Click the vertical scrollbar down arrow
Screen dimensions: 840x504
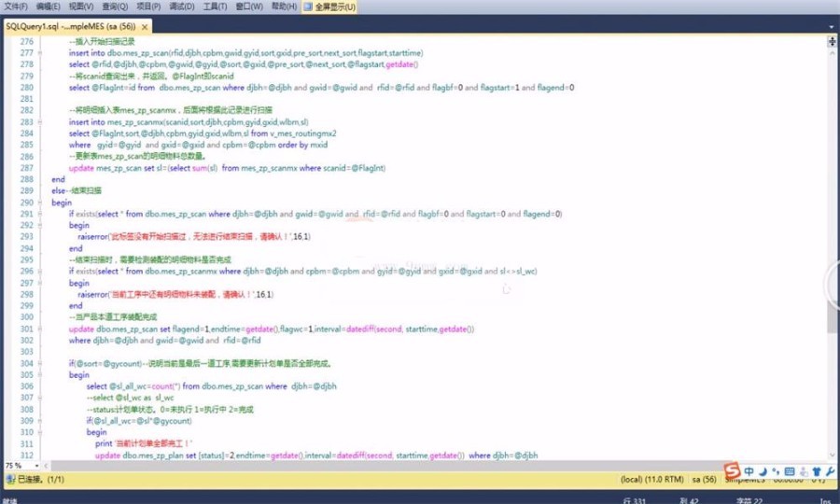click(831, 455)
